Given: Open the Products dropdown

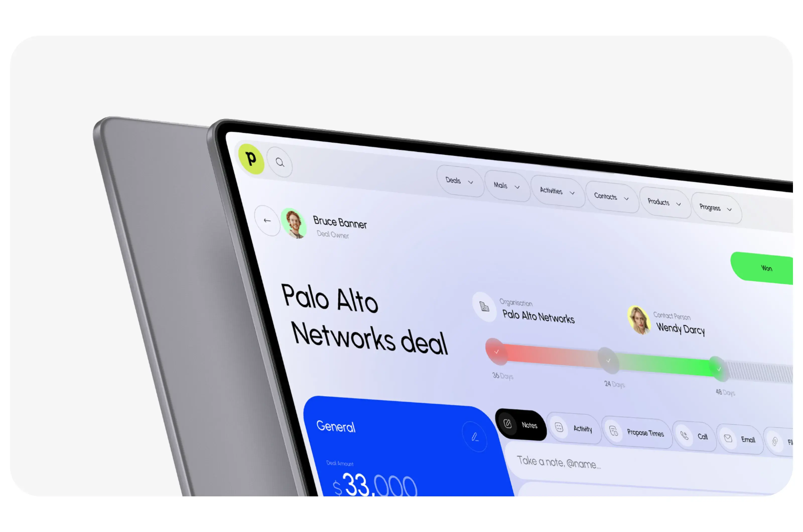Looking at the screenshot, I should pyautogui.click(x=660, y=201).
